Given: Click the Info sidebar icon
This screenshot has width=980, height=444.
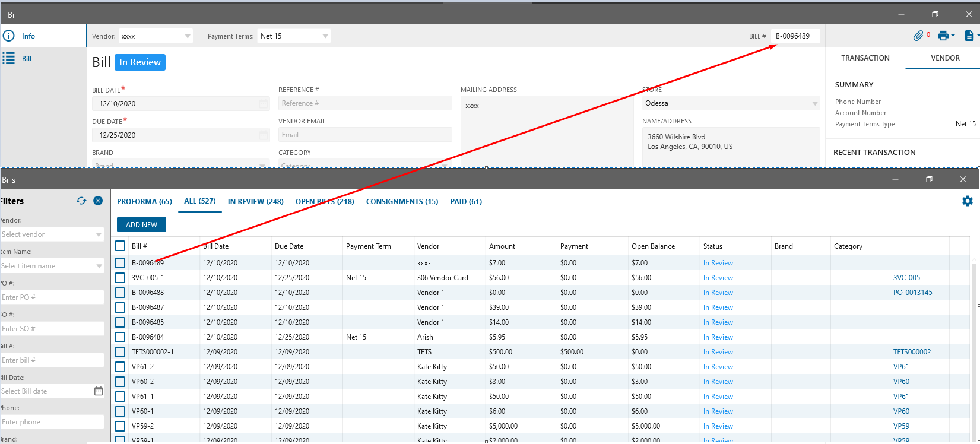Looking at the screenshot, I should point(9,36).
